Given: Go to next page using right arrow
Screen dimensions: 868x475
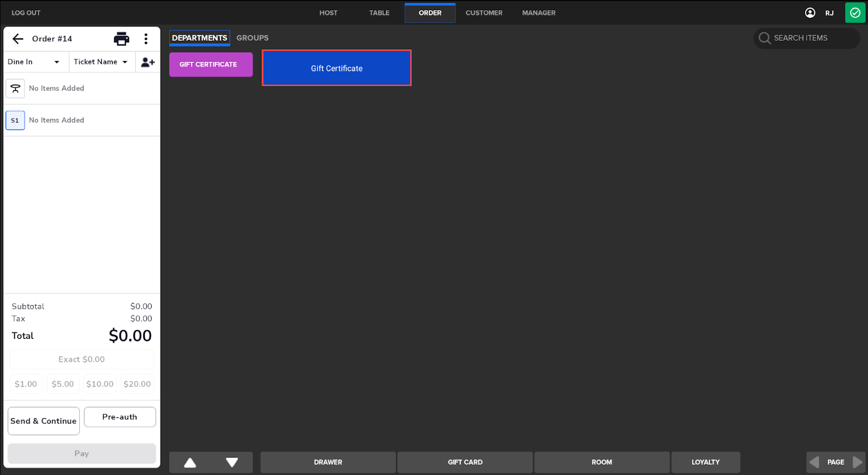Looking at the screenshot, I should (x=857, y=462).
